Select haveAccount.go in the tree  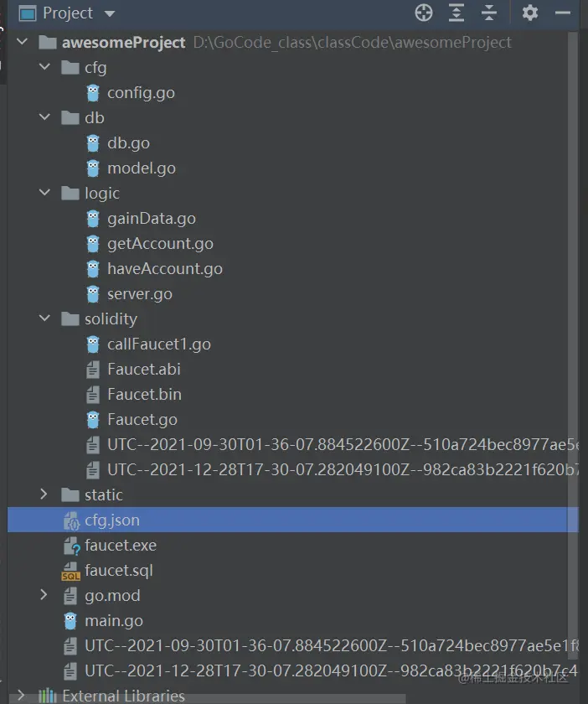click(165, 269)
